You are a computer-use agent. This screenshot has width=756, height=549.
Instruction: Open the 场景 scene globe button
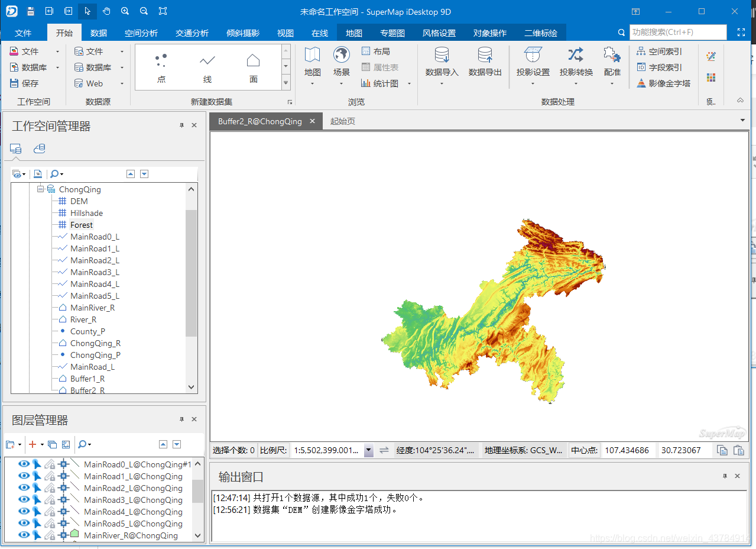[x=341, y=66]
